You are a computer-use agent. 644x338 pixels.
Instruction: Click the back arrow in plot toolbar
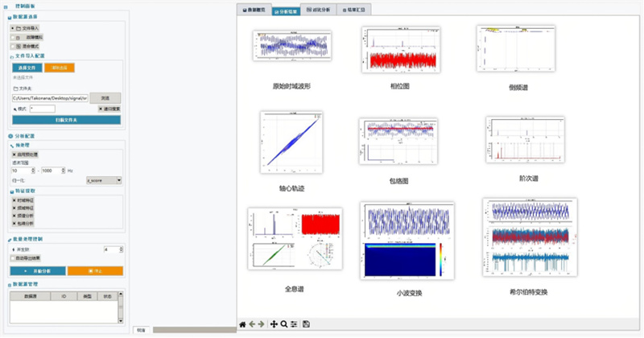coord(252,324)
